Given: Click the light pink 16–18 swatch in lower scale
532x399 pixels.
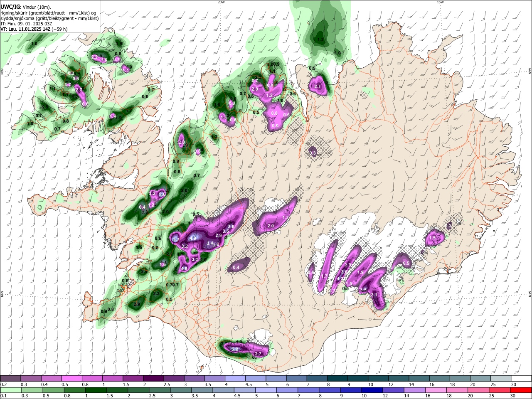Looking at the screenshot, I should pos(436,390).
